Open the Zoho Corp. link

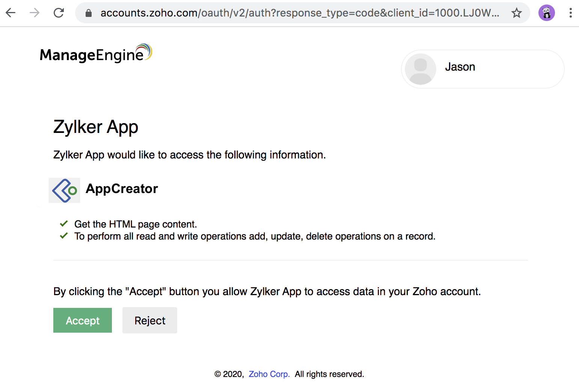click(x=269, y=374)
